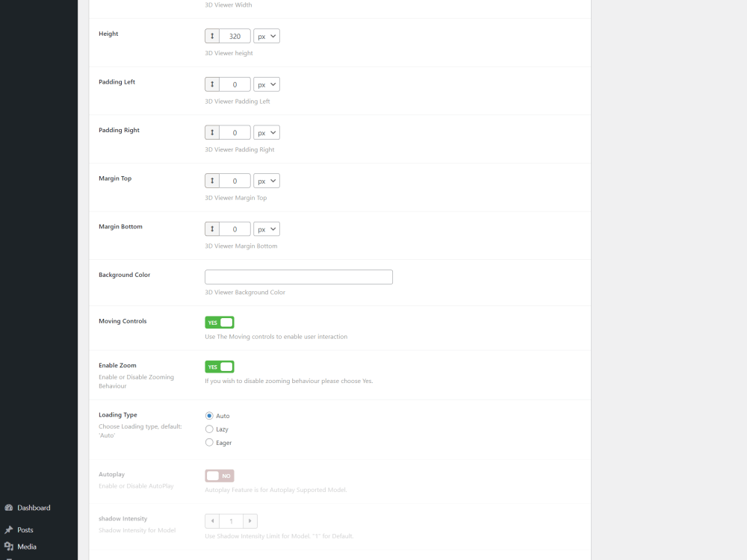Open the Margin Top unit dropdown

point(266,180)
